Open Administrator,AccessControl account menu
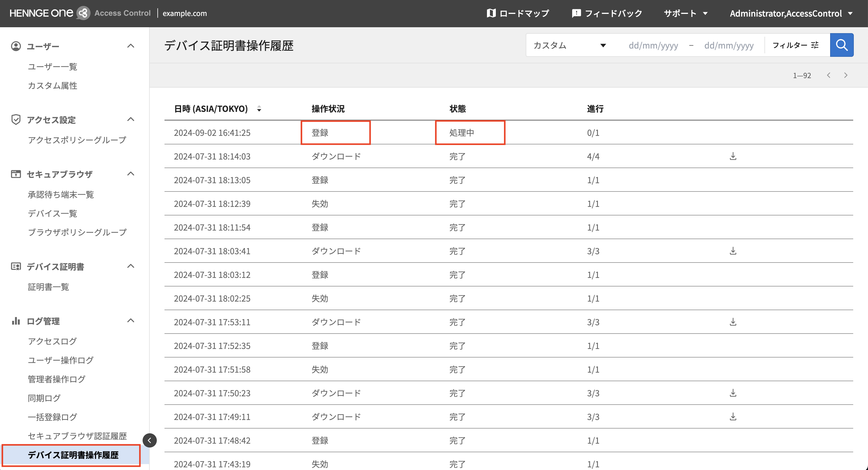868x470 pixels. (x=791, y=14)
